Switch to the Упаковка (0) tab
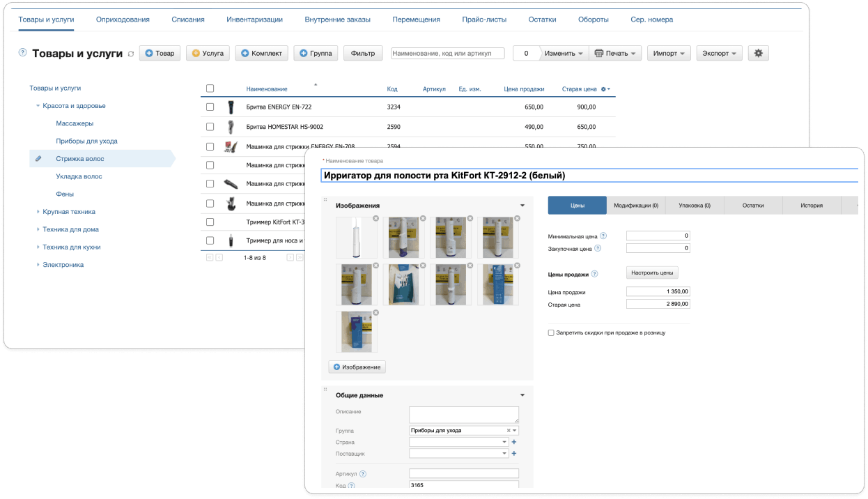This screenshot has width=868, height=499. (x=695, y=206)
